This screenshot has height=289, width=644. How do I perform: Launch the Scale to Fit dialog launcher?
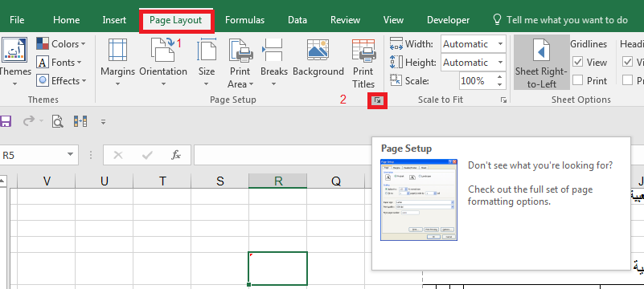click(x=503, y=100)
